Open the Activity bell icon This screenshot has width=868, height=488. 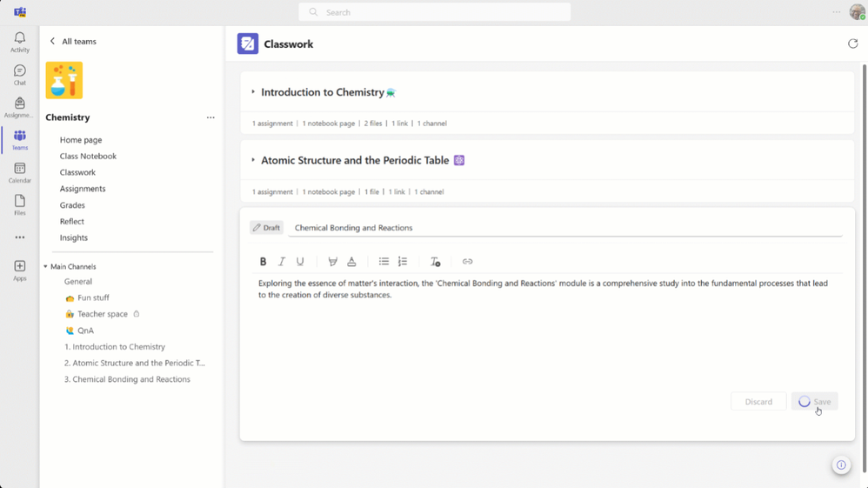[x=19, y=42]
